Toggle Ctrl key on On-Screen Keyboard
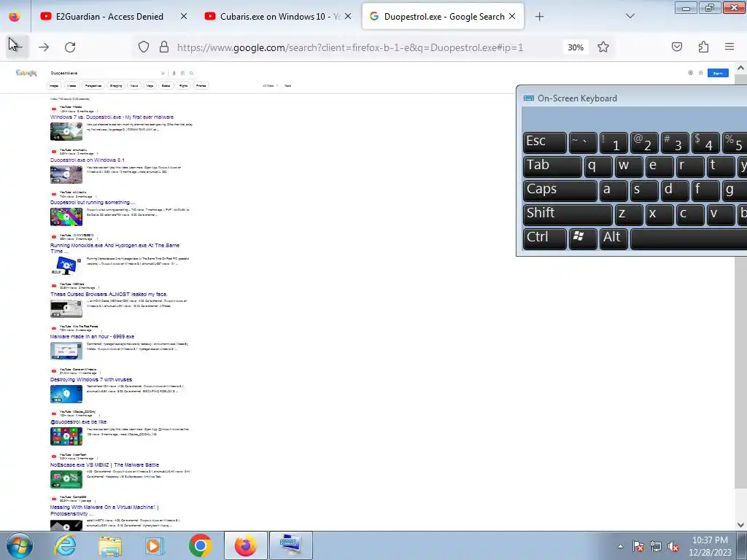Image resolution: width=747 pixels, height=560 pixels. [x=544, y=238]
